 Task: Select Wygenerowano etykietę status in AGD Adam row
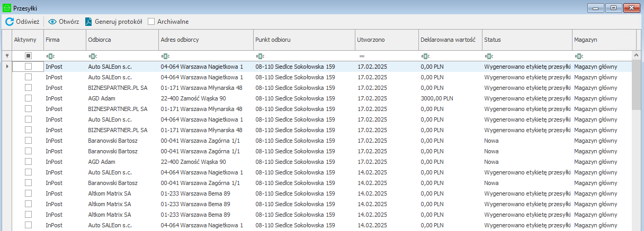[x=527, y=98]
